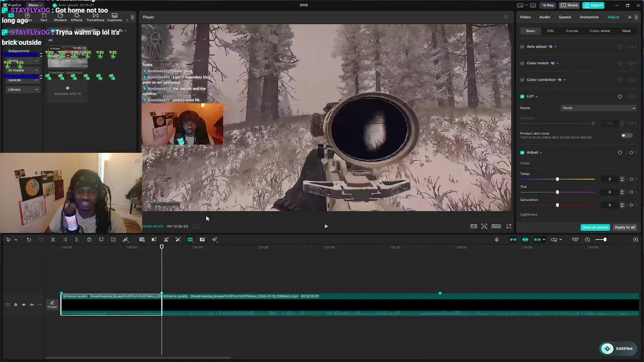The width and height of the screenshot is (644, 362).
Task: Click the crop tool icon in timeline toolbar
Action: coord(113,240)
